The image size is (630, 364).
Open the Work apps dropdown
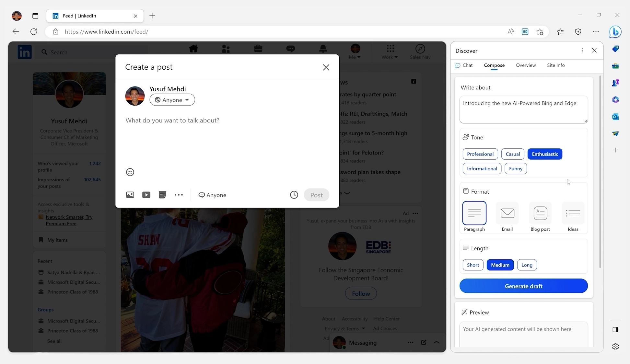pos(390,52)
